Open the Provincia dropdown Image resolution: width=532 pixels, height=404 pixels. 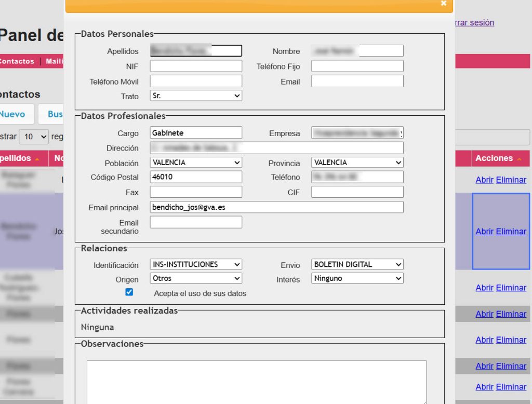[357, 163]
